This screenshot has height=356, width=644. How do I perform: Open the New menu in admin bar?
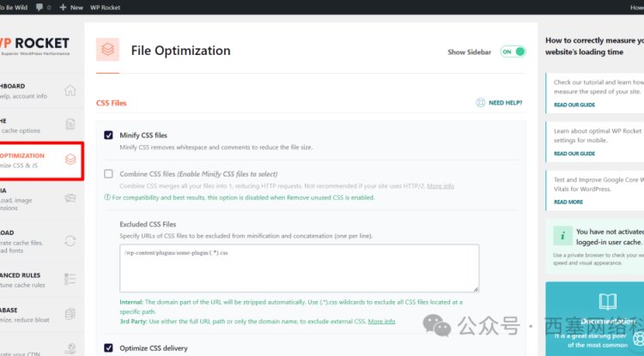coord(72,7)
